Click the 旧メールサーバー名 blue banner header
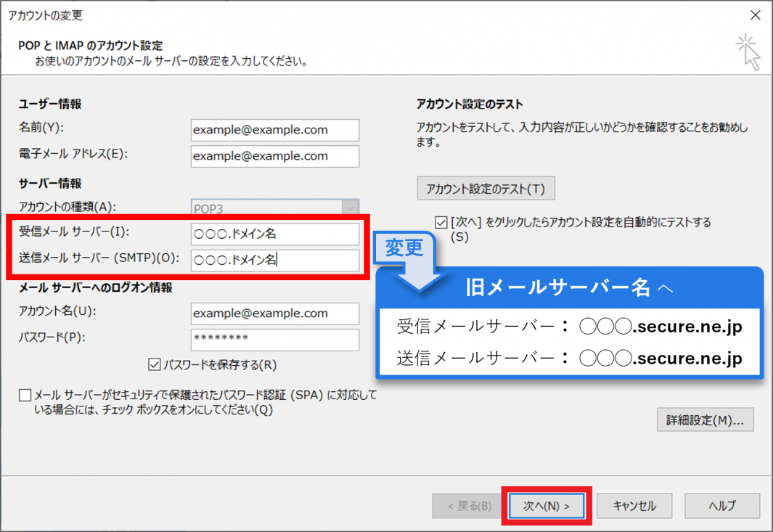773x532 pixels. pos(569,287)
